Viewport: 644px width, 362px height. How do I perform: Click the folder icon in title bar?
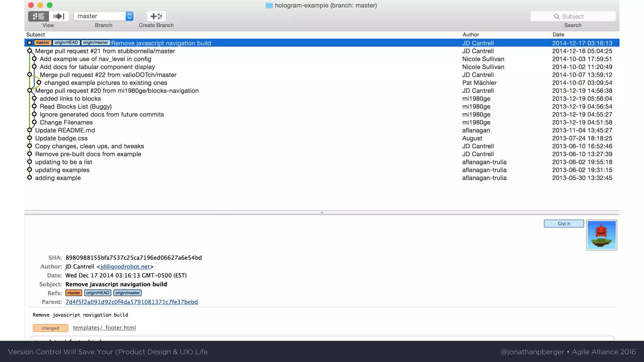[x=269, y=5]
